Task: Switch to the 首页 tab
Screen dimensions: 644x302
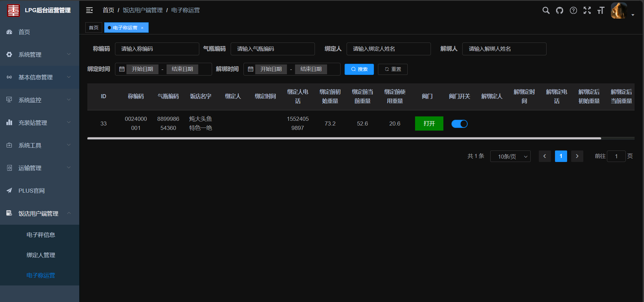Action: coord(94,28)
